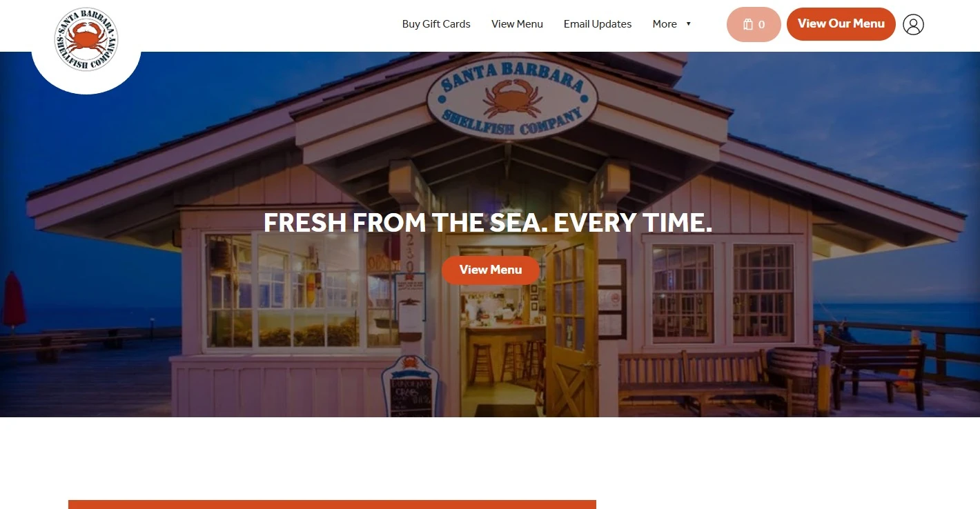Click the View Menu button under the headline
This screenshot has height=509, width=980.
tap(491, 270)
